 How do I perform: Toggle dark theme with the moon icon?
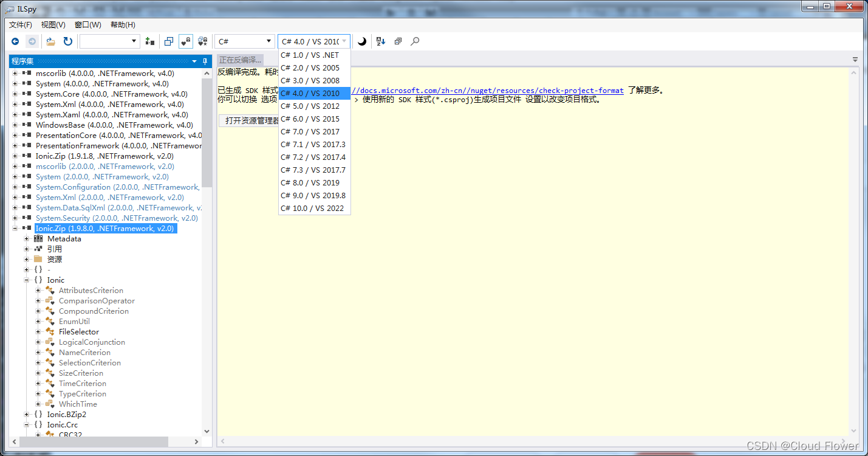(362, 41)
